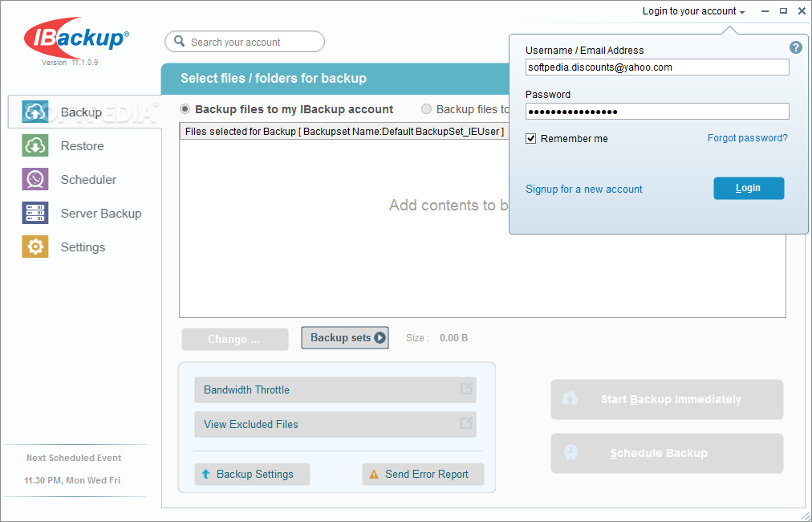The width and height of the screenshot is (812, 522).
Task: Click the Password field
Action: point(657,112)
